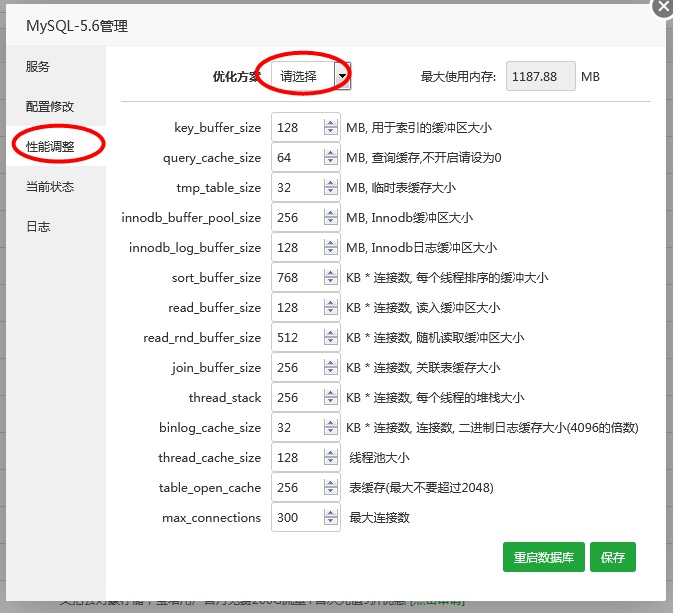This screenshot has height=613, width=673.
Task: Click the read_buffer_size input field
Action: 306,307
